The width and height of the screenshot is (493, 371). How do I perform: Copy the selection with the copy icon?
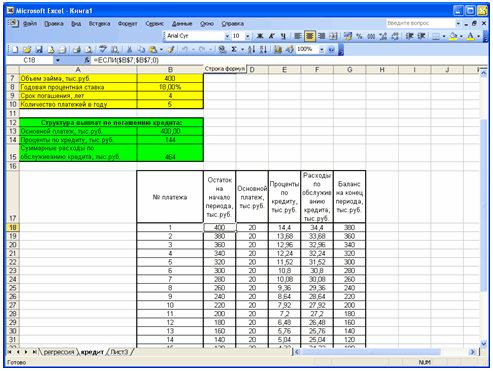142,50
